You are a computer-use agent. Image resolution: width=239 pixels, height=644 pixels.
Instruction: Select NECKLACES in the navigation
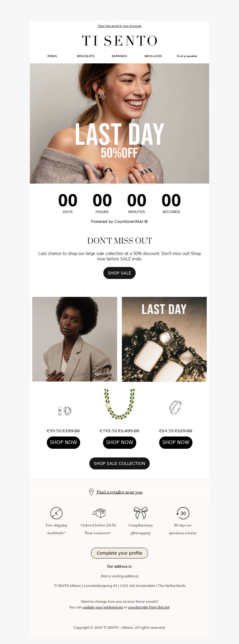pyautogui.click(x=153, y=56)
